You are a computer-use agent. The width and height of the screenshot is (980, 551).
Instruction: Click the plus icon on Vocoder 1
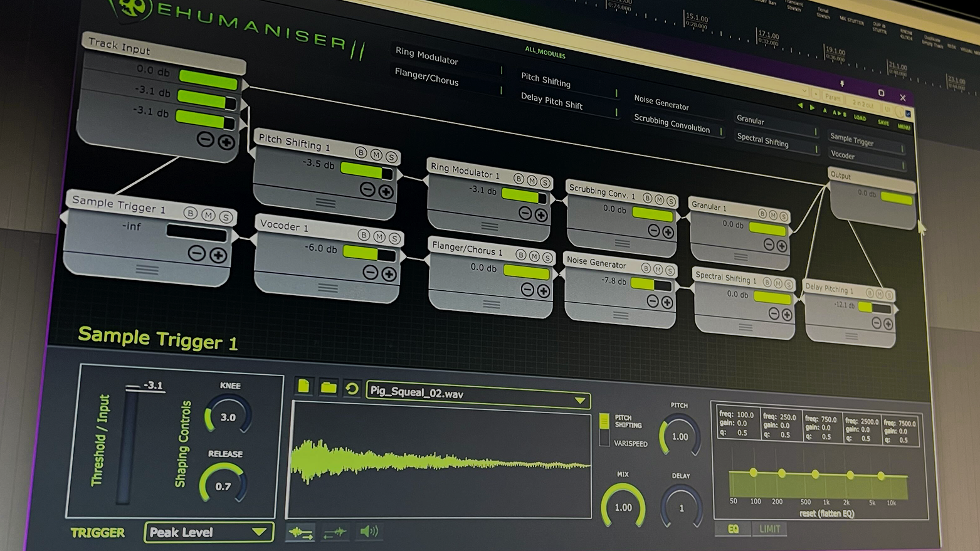click(x=389, y=274)
